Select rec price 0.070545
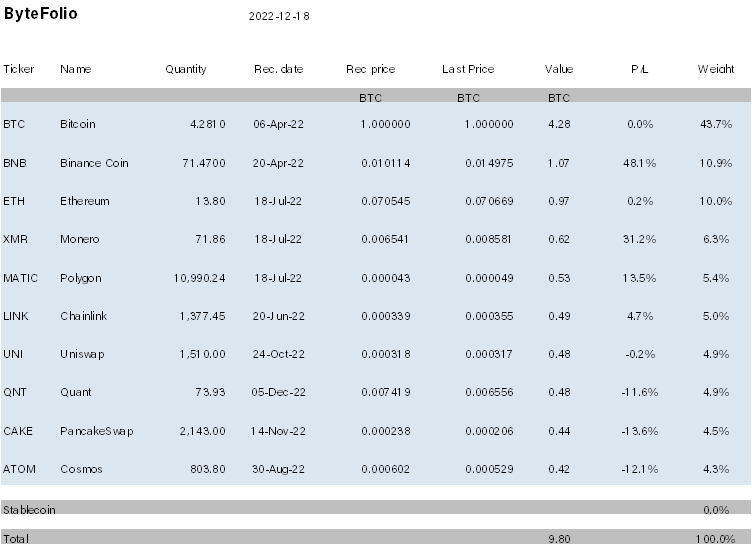Screen dimensions: 752x545 pyautogui.click(x=386, y=201)
